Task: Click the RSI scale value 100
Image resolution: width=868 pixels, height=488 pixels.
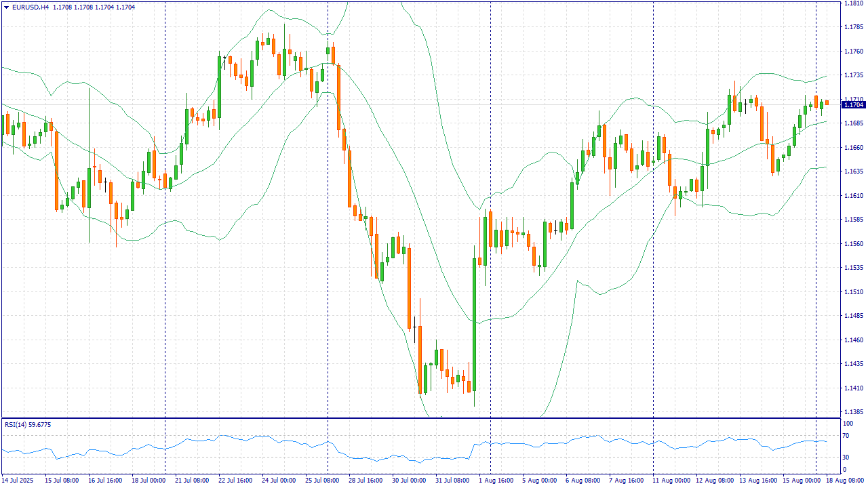Action: [x=848, y=424]
